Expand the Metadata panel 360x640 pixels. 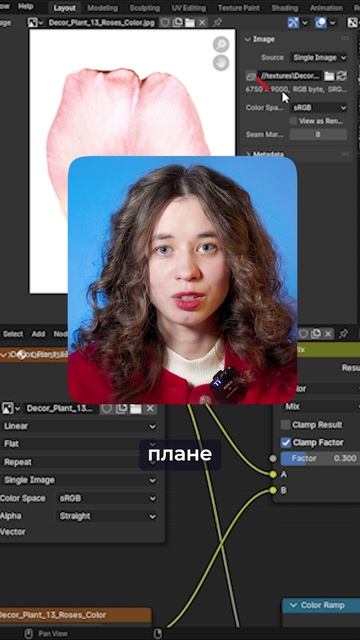pyautogui.click(x=248, y=154)
